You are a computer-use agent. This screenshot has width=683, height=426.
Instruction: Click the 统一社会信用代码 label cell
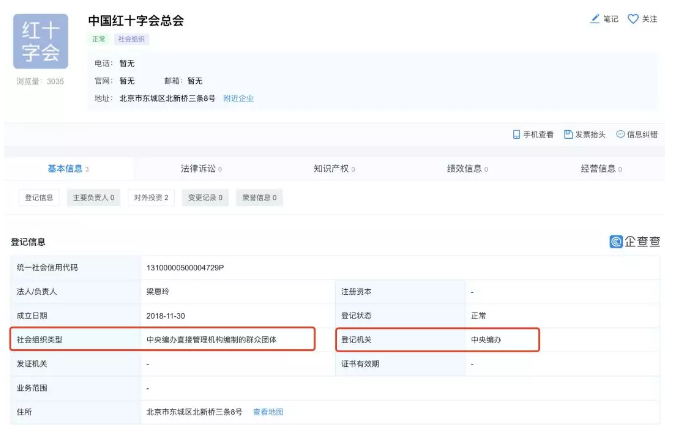point(76,268)
